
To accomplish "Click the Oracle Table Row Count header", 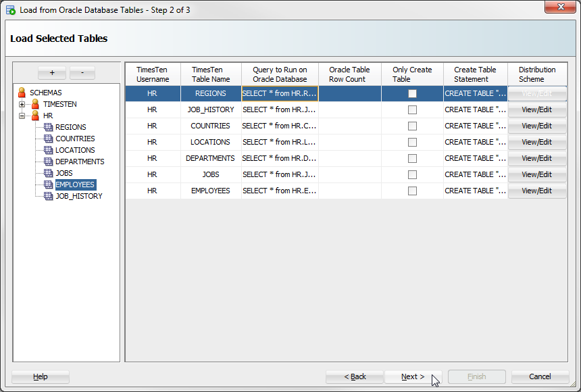I will [x=350, y=74].
